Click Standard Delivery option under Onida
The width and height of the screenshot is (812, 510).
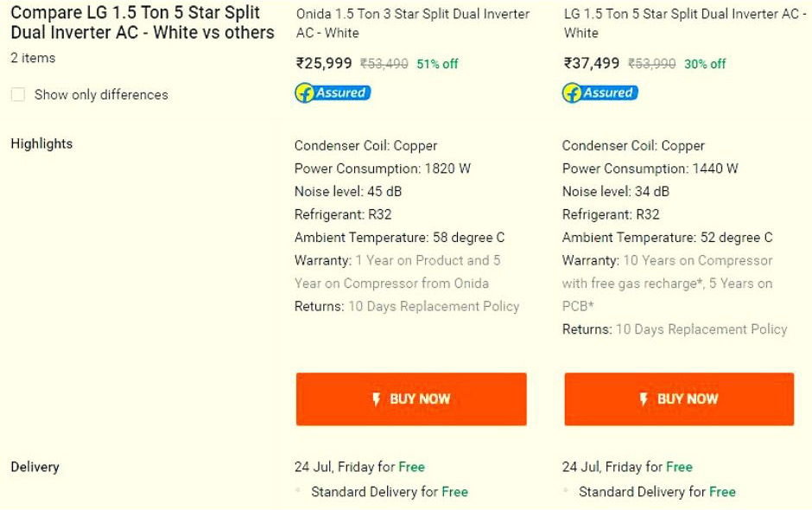coord(390,491)
